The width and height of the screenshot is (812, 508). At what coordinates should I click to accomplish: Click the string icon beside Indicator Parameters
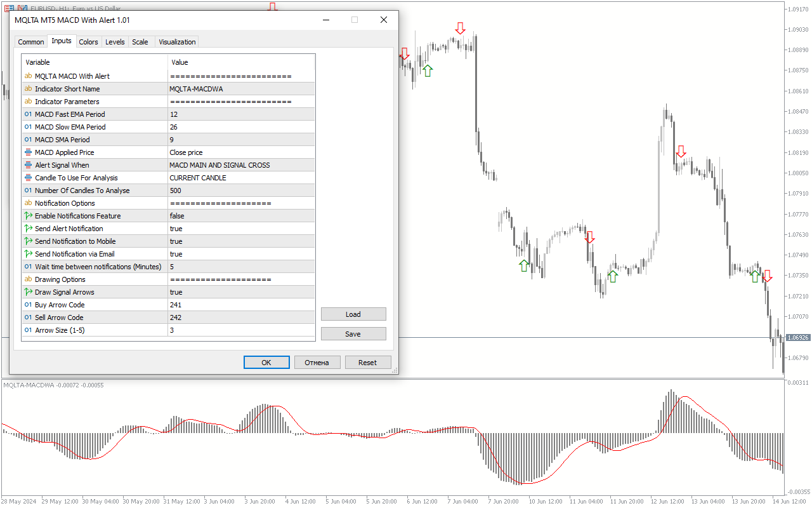28,102
